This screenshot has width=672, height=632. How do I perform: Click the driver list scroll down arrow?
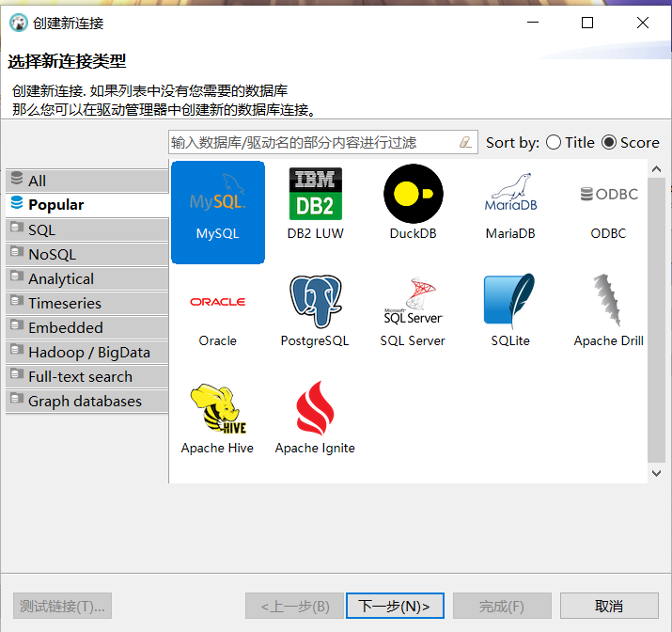point(656,473)
